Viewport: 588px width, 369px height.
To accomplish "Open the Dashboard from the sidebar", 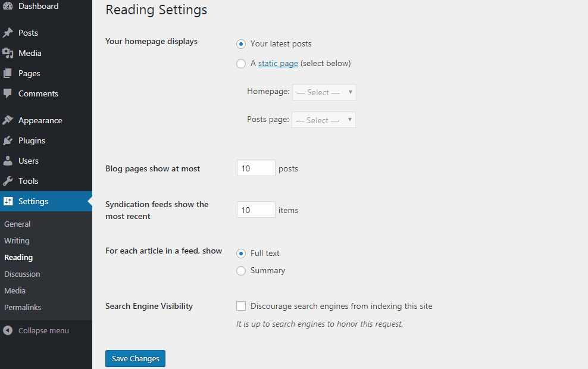I will point(9,6).
